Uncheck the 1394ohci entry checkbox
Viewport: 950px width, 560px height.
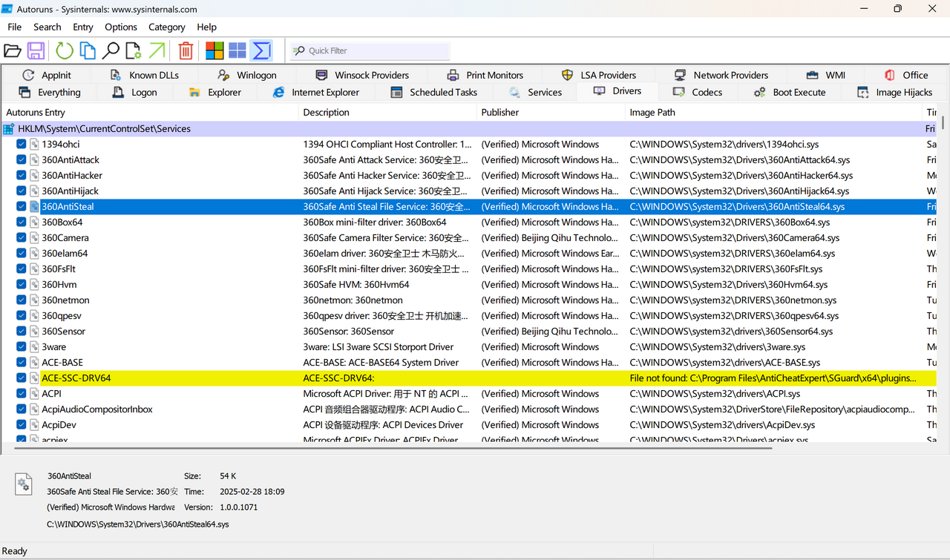[22, 145]
